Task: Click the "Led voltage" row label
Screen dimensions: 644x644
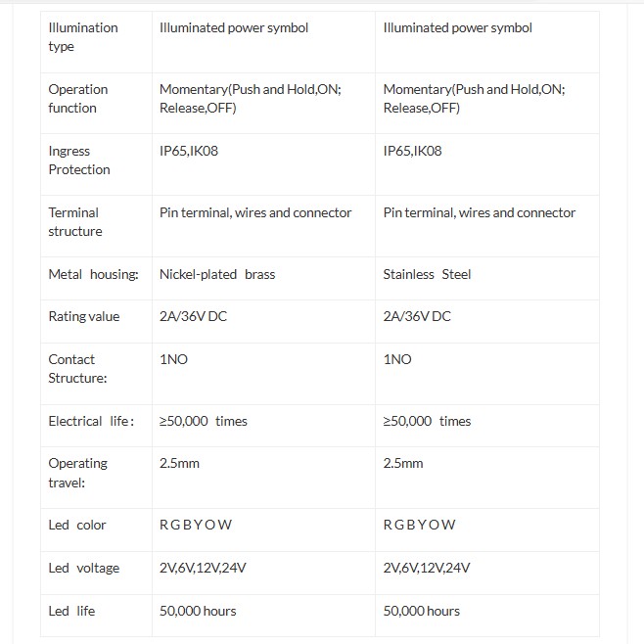Action: tap(84, 568)
